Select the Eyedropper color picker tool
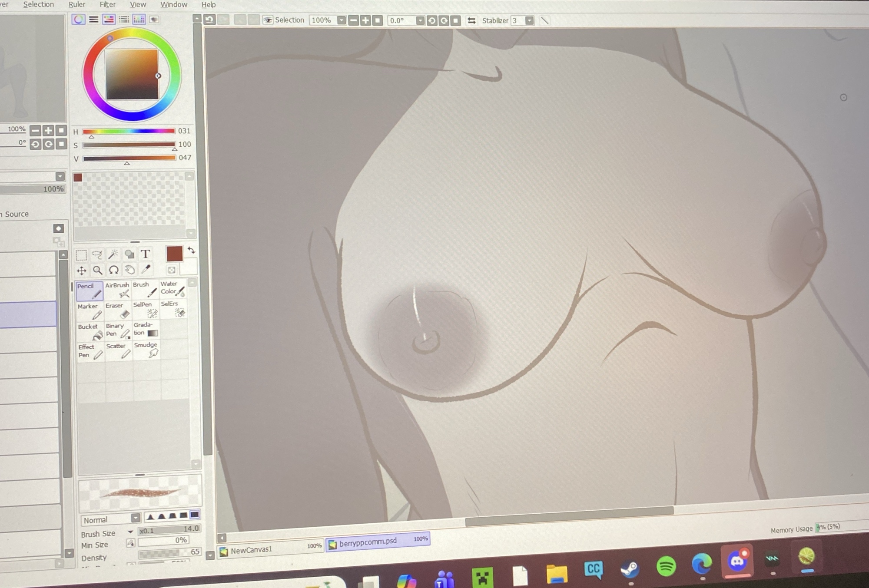Image resolution: width=869 pixels, height=588 pixels. click(x=146, y=270)
